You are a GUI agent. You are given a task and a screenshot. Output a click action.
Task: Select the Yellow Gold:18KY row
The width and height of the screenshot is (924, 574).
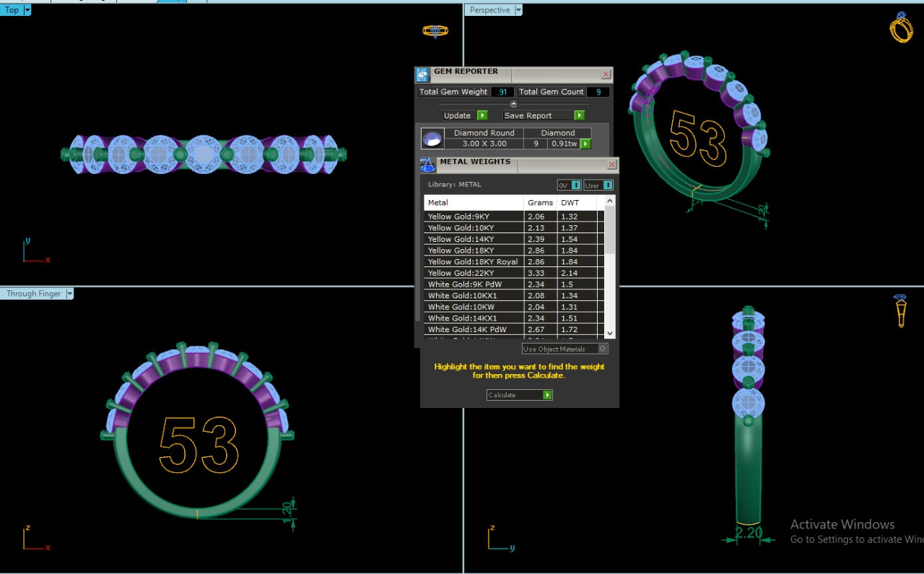[474, 251]
